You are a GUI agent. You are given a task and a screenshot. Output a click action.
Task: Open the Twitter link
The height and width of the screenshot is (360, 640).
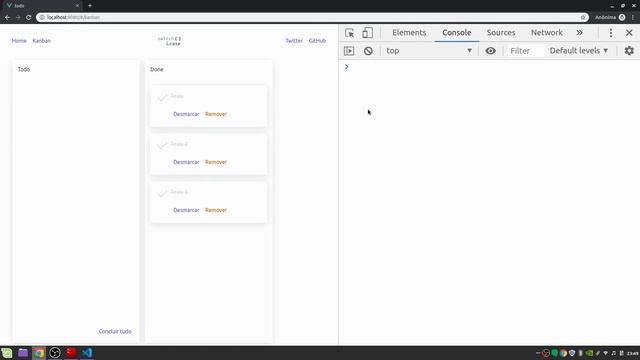[294, 41]
